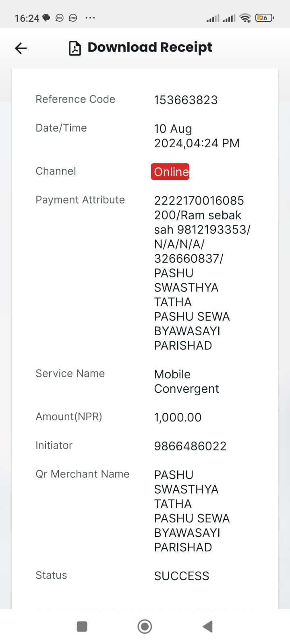The width and height of the screenshot is (290, 644).
Task: Tap the three-dots notification overflow icon
Action: [90, 18]
